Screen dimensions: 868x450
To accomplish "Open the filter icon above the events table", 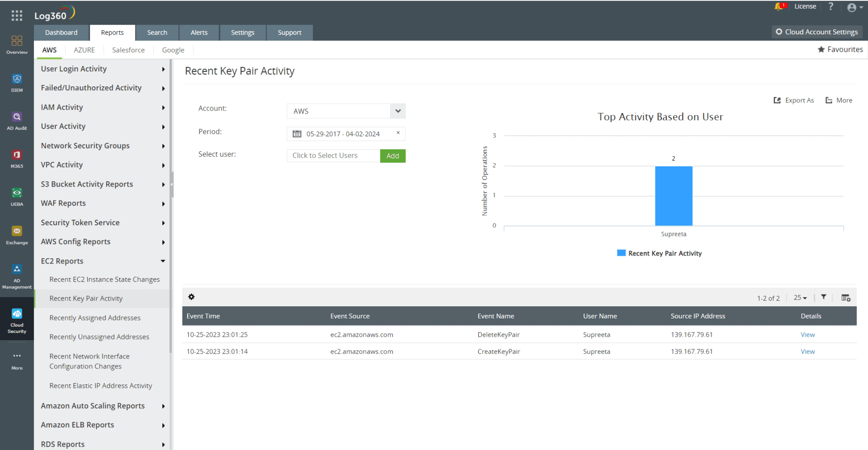I will pos(824,297).
